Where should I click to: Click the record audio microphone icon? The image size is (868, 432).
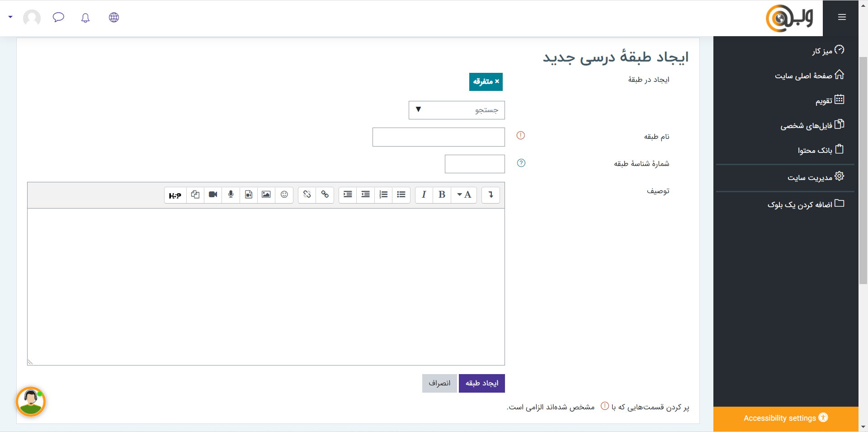coord(231,195)
